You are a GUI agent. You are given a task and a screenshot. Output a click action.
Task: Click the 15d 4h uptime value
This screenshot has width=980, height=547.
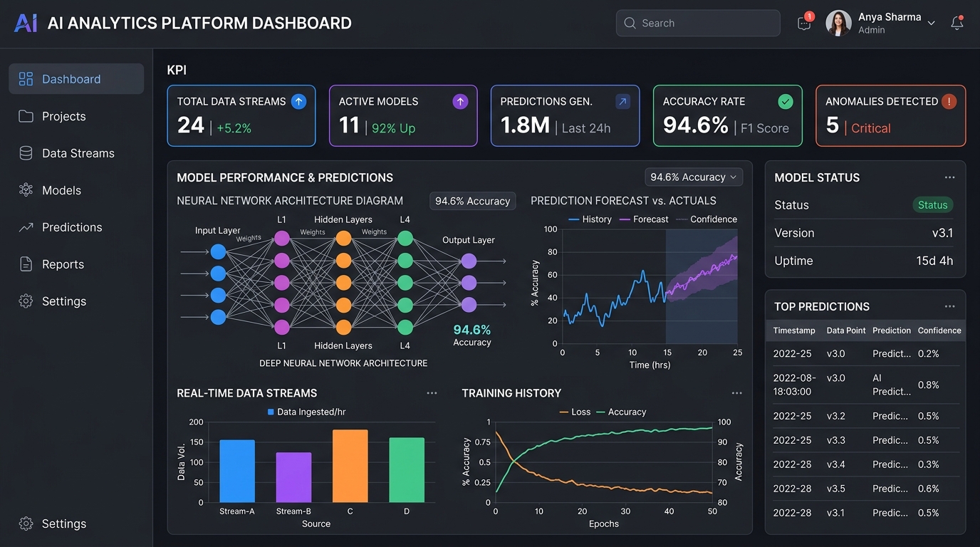[x=934, y=261]
